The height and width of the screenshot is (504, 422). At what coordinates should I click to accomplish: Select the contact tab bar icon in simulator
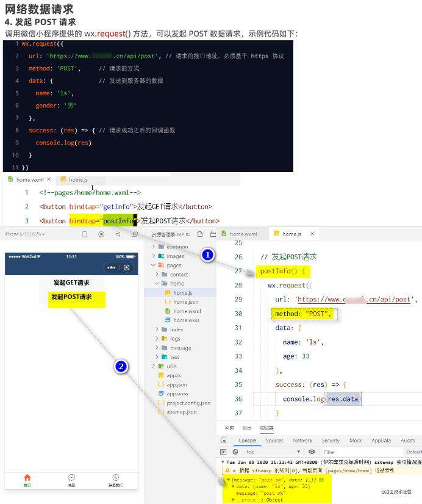point(116,480)
